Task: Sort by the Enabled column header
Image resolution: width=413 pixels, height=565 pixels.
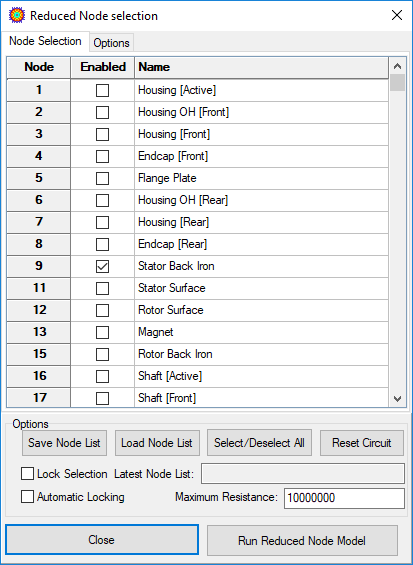Action: 103,67
